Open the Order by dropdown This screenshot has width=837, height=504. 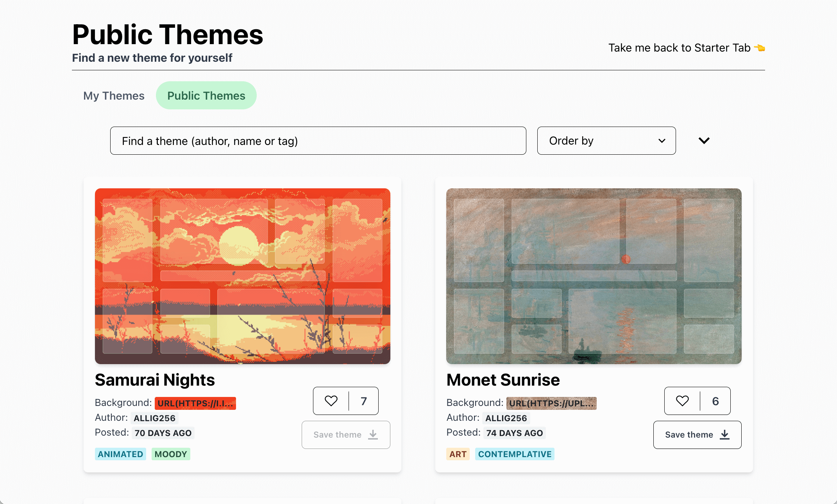point(606,141)
